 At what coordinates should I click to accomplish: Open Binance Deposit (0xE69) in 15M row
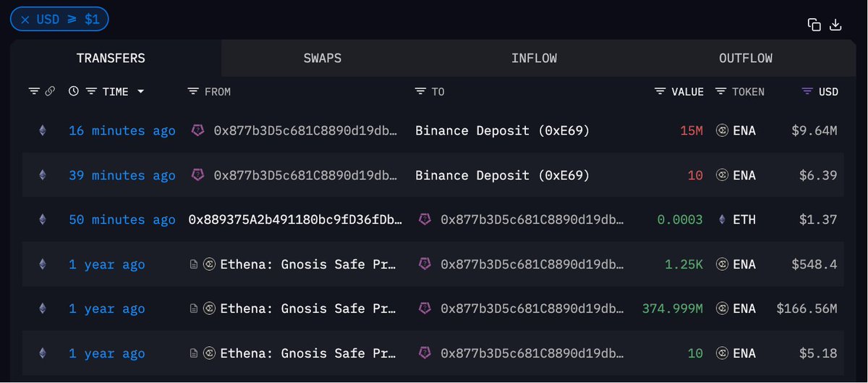503,131
